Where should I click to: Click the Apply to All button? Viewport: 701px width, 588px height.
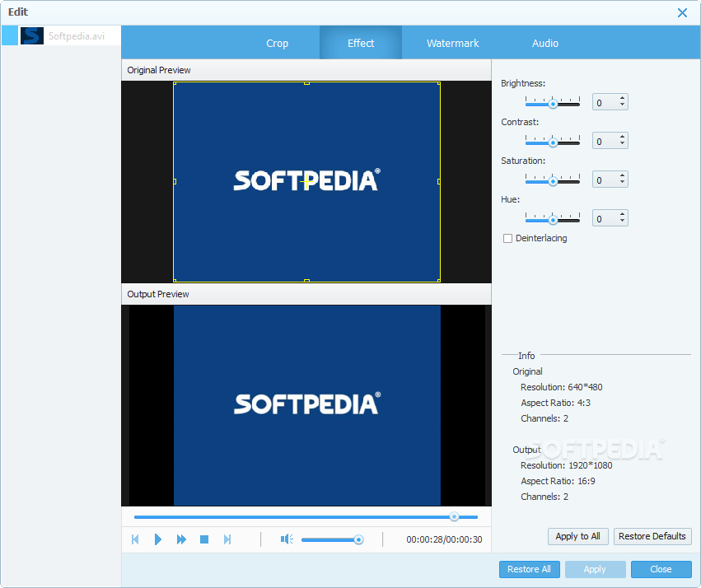[x=577, y=536]
